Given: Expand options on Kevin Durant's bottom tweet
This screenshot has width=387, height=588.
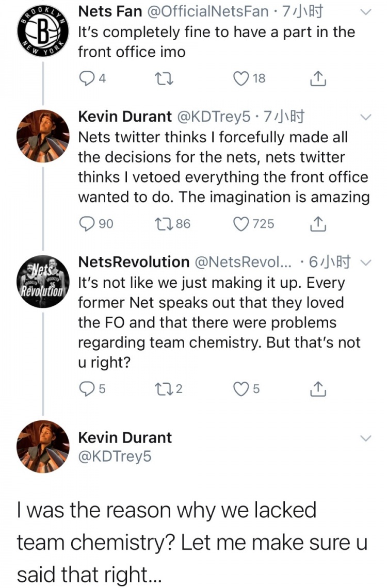Looking at the screenshot, I should coord(365,438).
